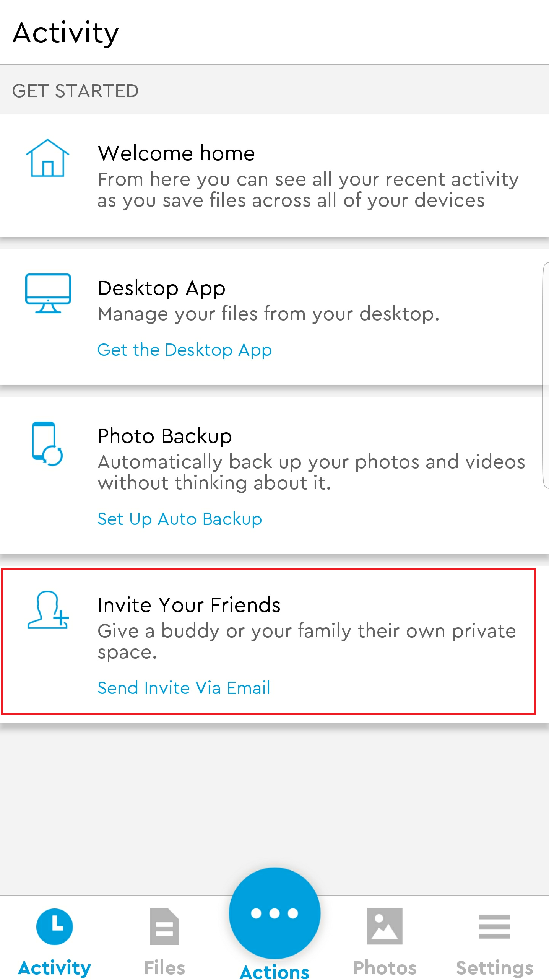Click the Send Invite Via Email link

click(x=184, y=688)
